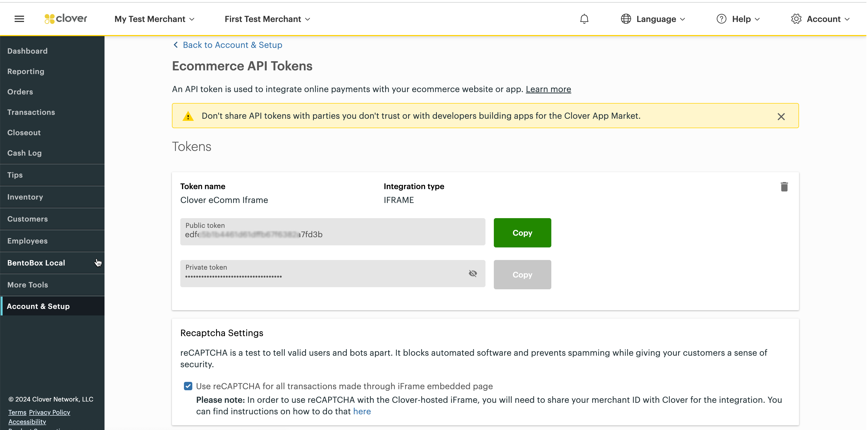Screen dimensions: 868x430
Task: Click the greyed Copy private token button
Action: (x=522, y=275)
